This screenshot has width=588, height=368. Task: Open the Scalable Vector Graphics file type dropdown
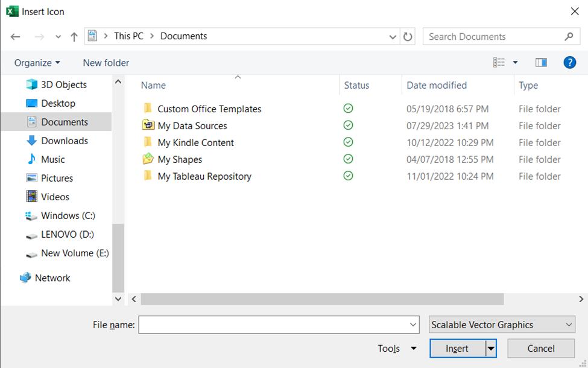[501, 325]
